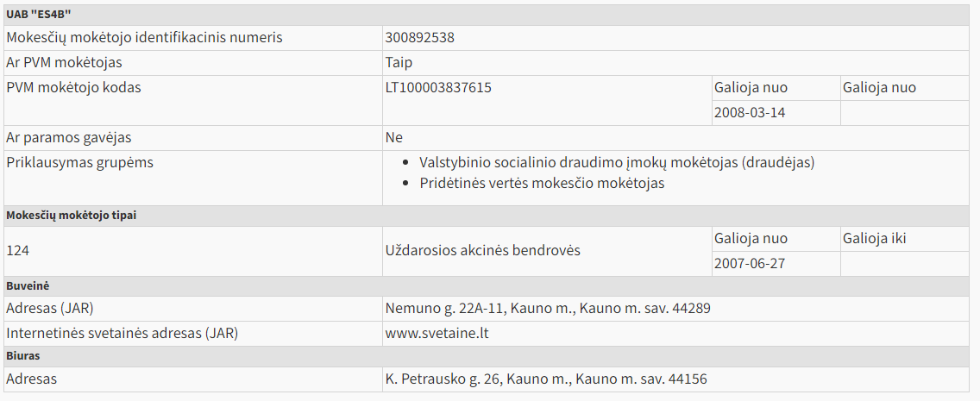The width and height of the screenshot is (980, 401).
Task: Click taxpayer type code 124
Action: [17, 251]
